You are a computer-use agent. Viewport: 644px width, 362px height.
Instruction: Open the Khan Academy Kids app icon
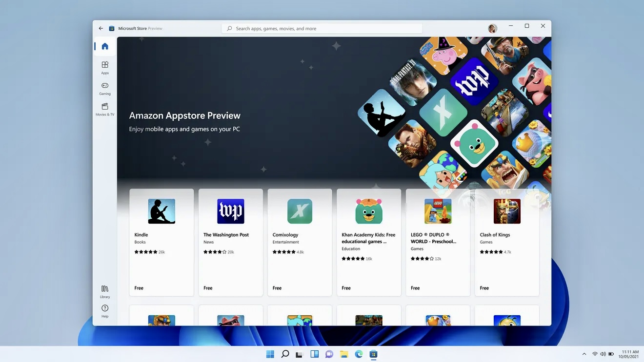coord(369,211)
